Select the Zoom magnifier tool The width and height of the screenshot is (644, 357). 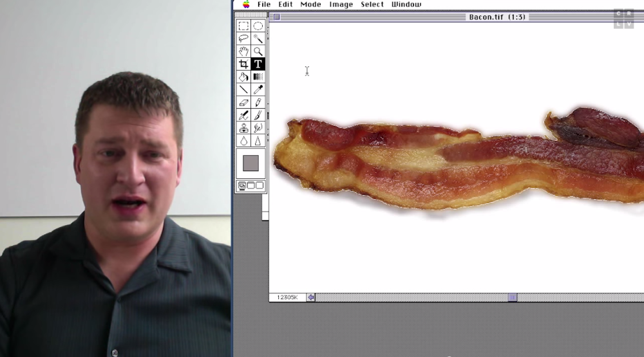[x=258, y=51]
